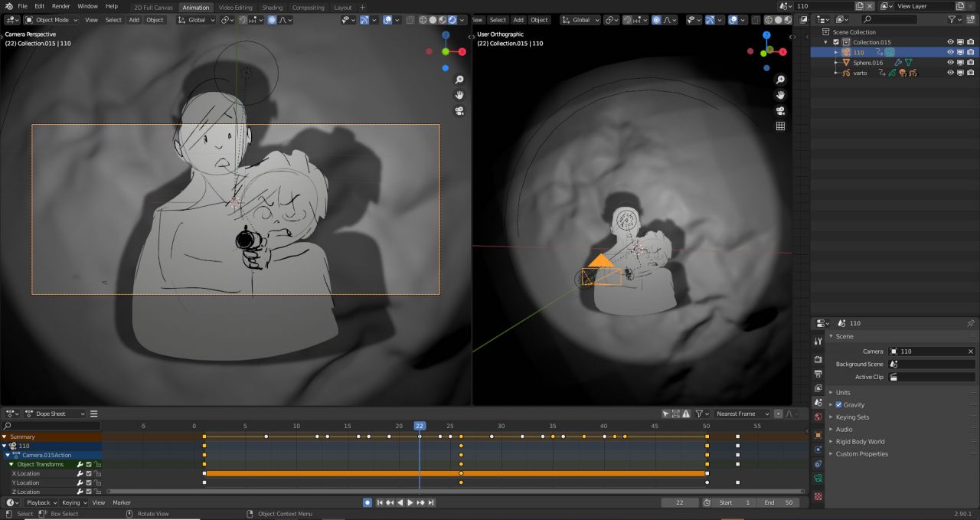
Task: Click the filter funnel icon in Outliner header
Action: pyautogui.click(x=953, y=20)
